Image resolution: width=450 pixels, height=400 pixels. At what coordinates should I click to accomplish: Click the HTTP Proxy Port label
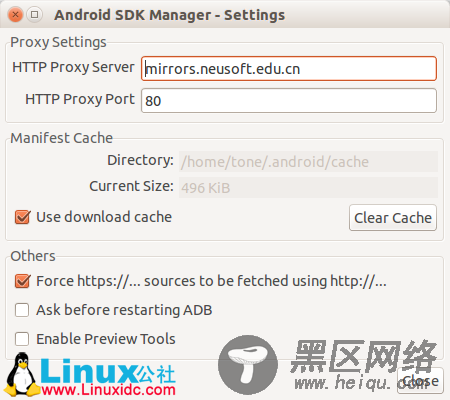pyautogui.click(x=80, y=99)
